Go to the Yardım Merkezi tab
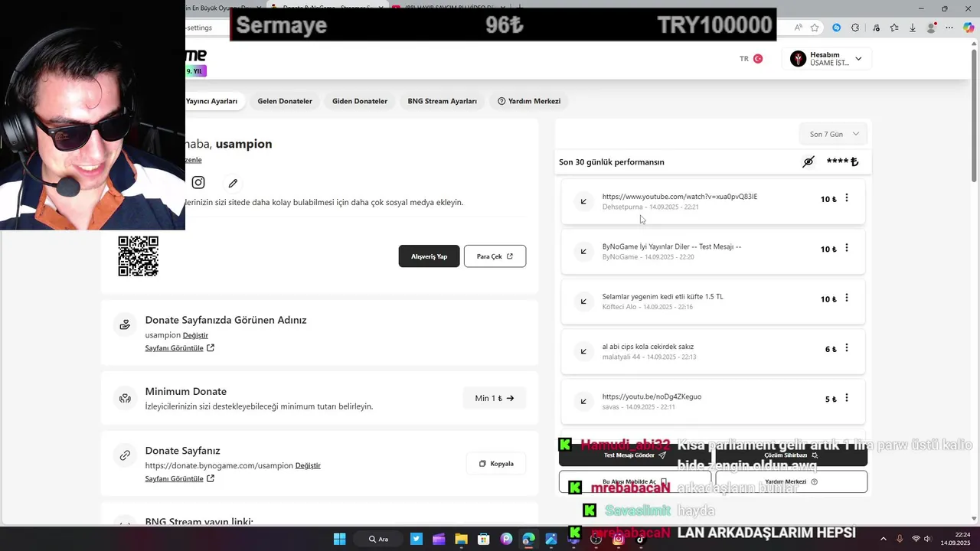The image size is (980, 551). click(x=529, y=101)
